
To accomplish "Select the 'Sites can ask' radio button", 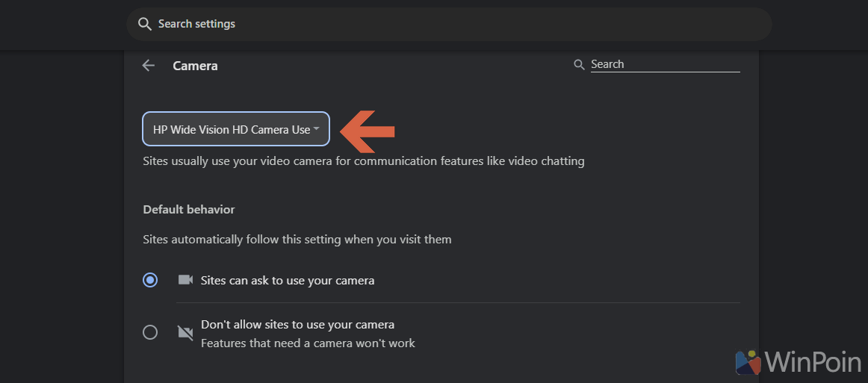I will click(x=150, y=280).
